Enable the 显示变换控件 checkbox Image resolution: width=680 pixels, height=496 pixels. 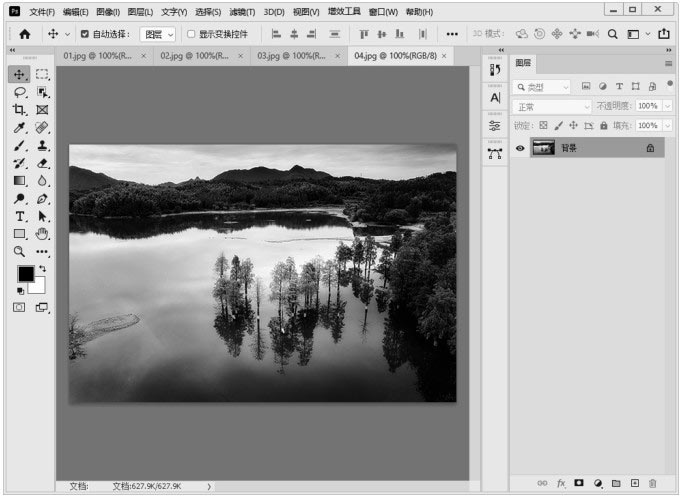pyautogui.click(x=191, y=33)
